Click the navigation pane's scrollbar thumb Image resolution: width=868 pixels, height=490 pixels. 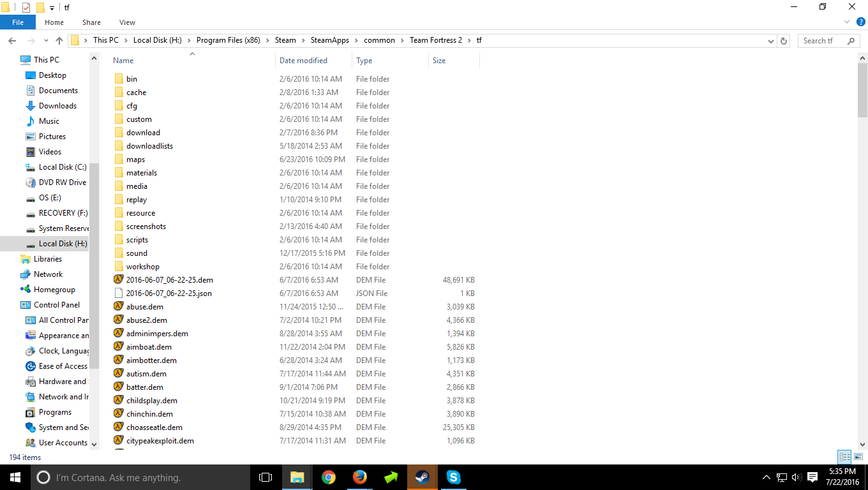pyautogui.click(x=94, y=265)
